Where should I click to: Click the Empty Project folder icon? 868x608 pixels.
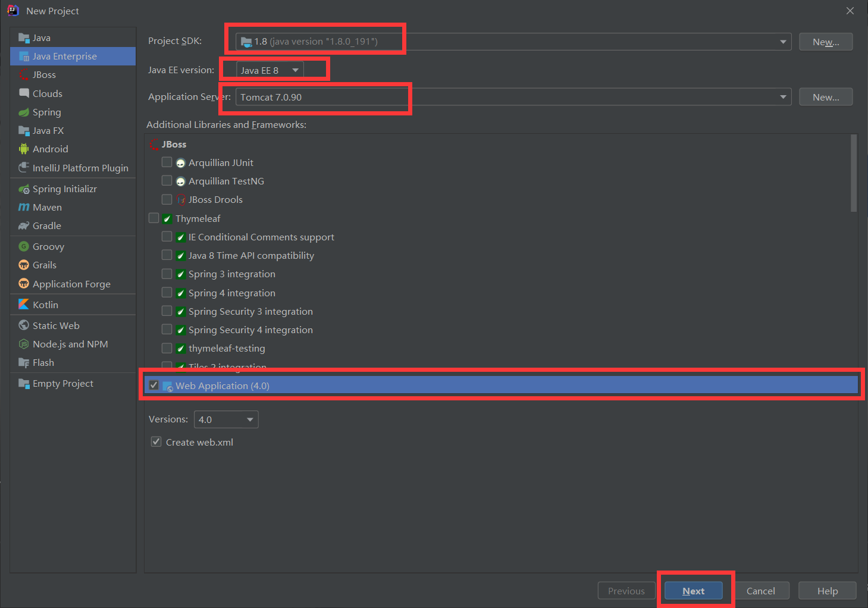[x=24, y=383]
